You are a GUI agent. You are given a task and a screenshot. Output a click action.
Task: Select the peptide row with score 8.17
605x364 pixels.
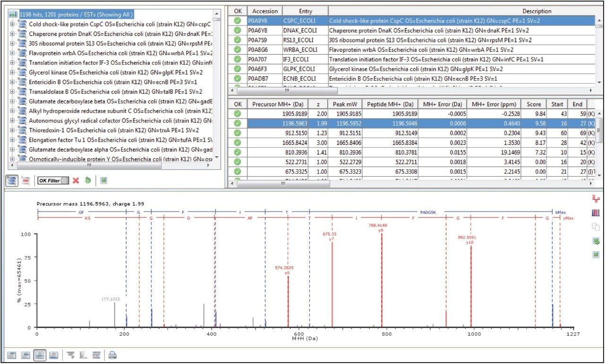click(411, 143)
